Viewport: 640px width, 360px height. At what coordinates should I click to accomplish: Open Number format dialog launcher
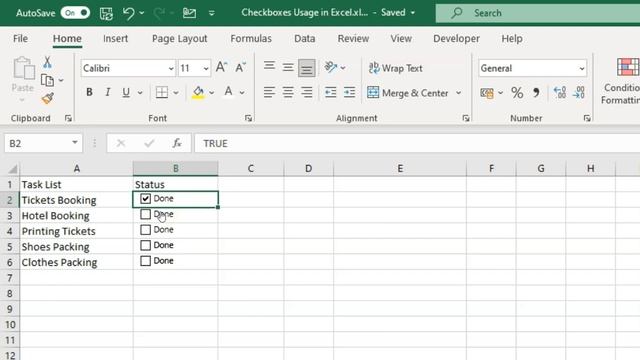coord(587,118)
